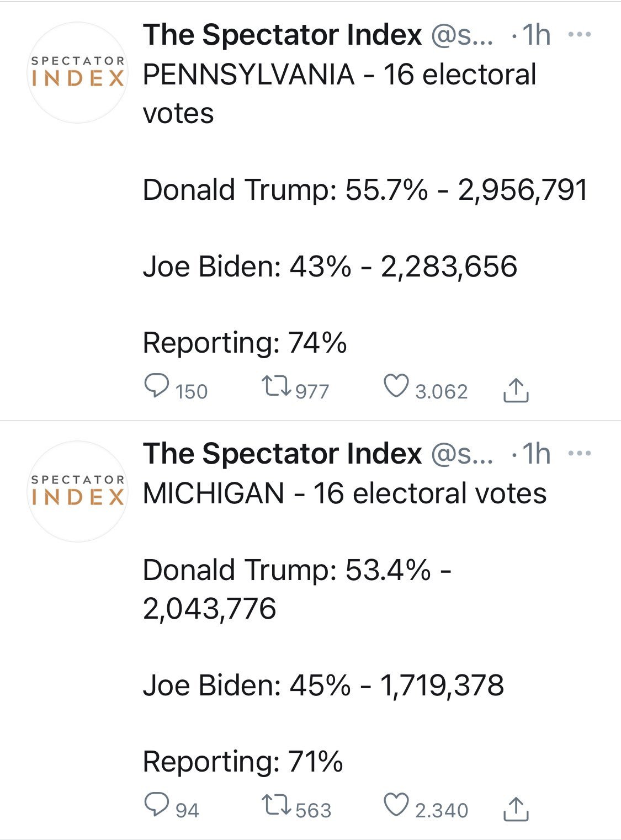Open the Michigan tweet text body
The height and width of the screenshot is (840, 621).
point(345,628)
